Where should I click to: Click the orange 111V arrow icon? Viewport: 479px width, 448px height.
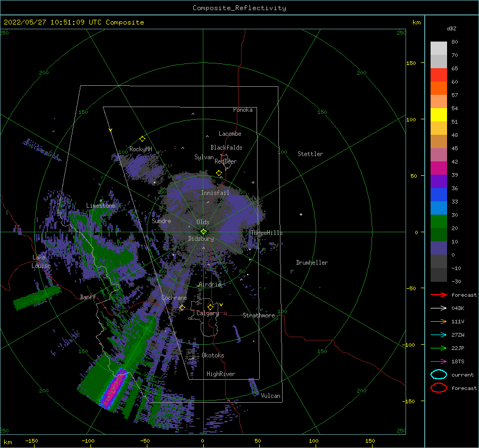(x=439, y=321)
